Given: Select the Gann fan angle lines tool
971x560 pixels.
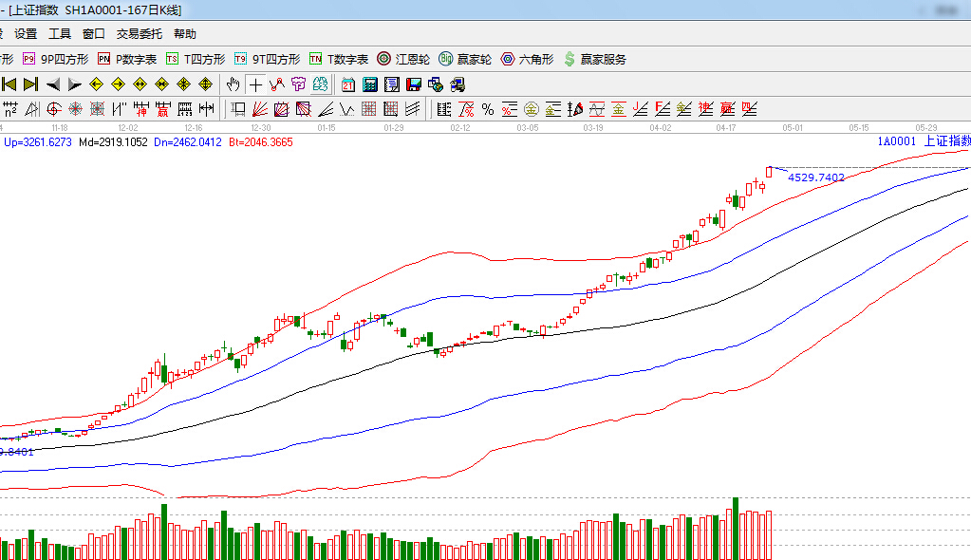Looking at the screenshot, I should [x=259, y=108].
